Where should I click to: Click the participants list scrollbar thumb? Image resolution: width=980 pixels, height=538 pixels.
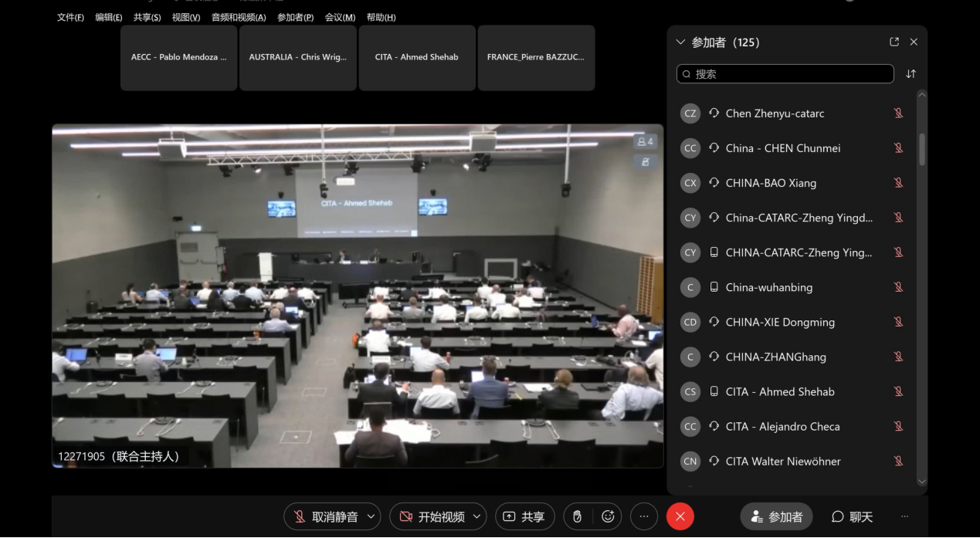[x=921, y=148]
